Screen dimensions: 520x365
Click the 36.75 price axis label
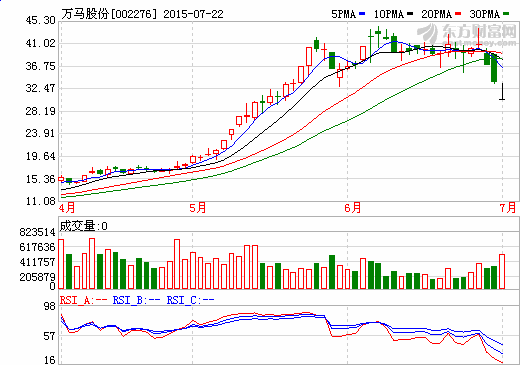point(41,66)
